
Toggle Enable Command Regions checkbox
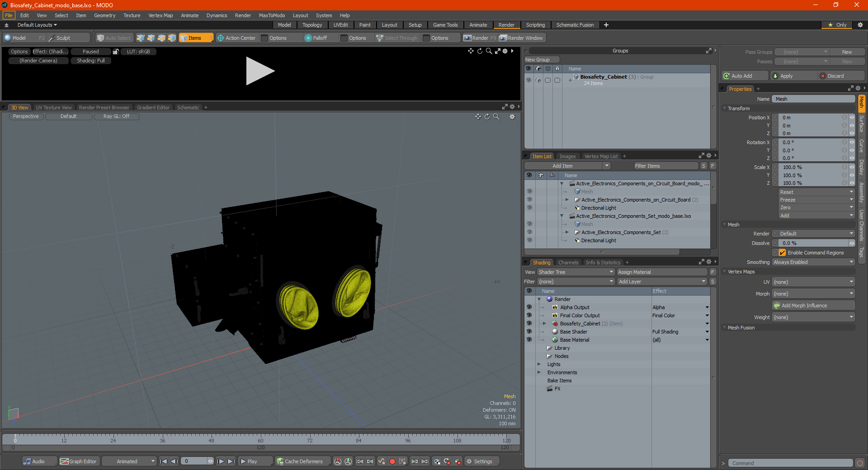click(783, 253)
